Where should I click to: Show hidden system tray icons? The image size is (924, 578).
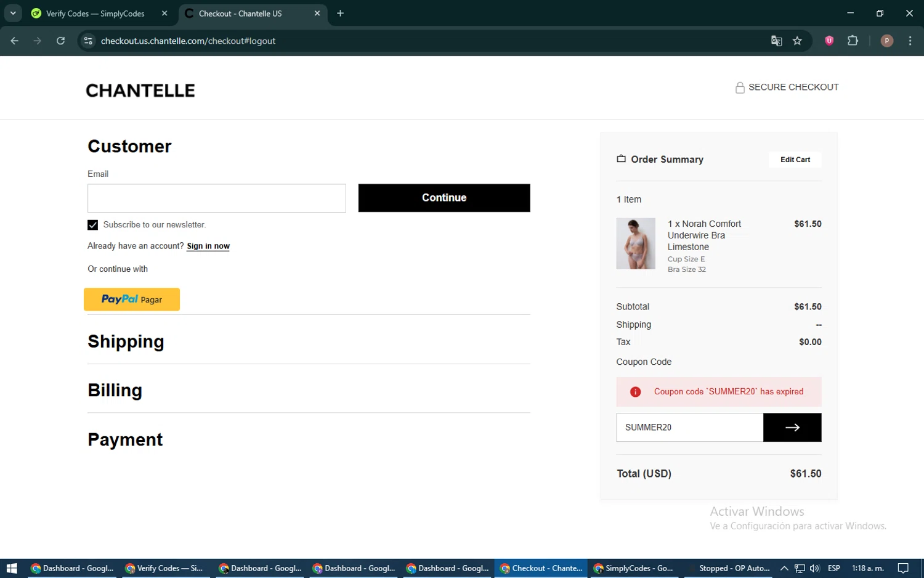coord(784,568)
